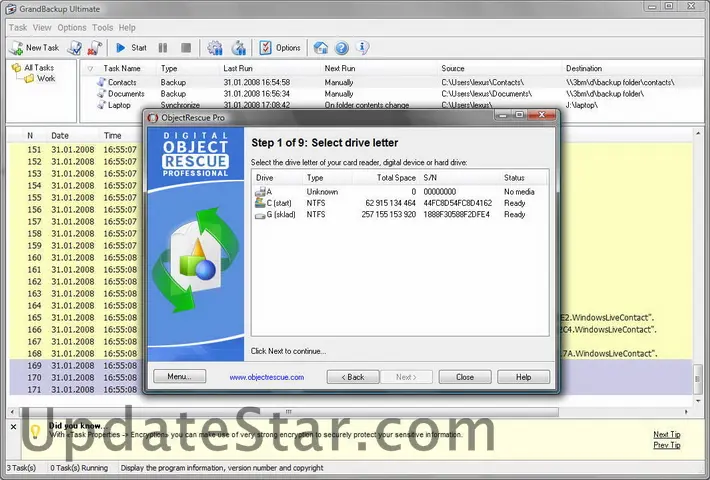Stop the running task
The width and height of the screenshot is (710, 480).
[186, 48]
